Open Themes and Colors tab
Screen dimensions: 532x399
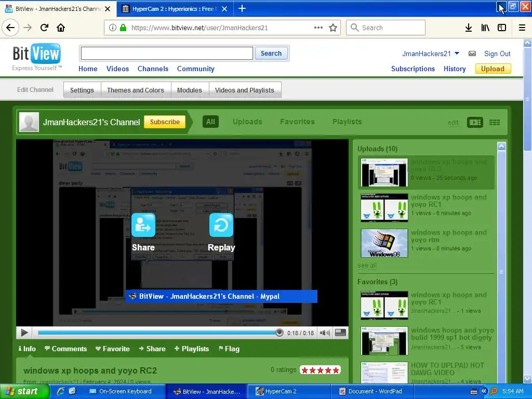pyautogui.click(x=136, y=90)
